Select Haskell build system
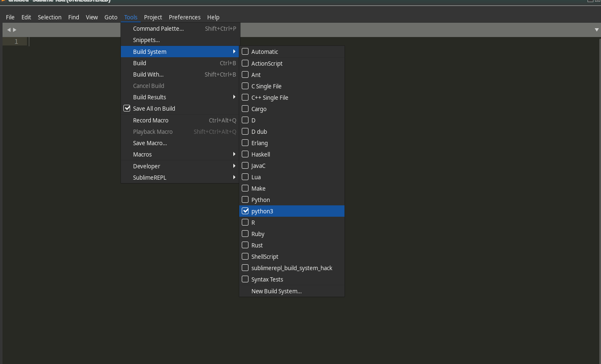This screenshot has height=364, width=601. [x=292, y=154]
